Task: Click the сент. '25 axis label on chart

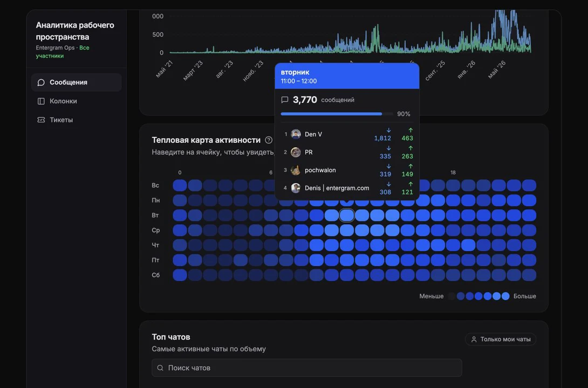Action: (x=435, y=70)
